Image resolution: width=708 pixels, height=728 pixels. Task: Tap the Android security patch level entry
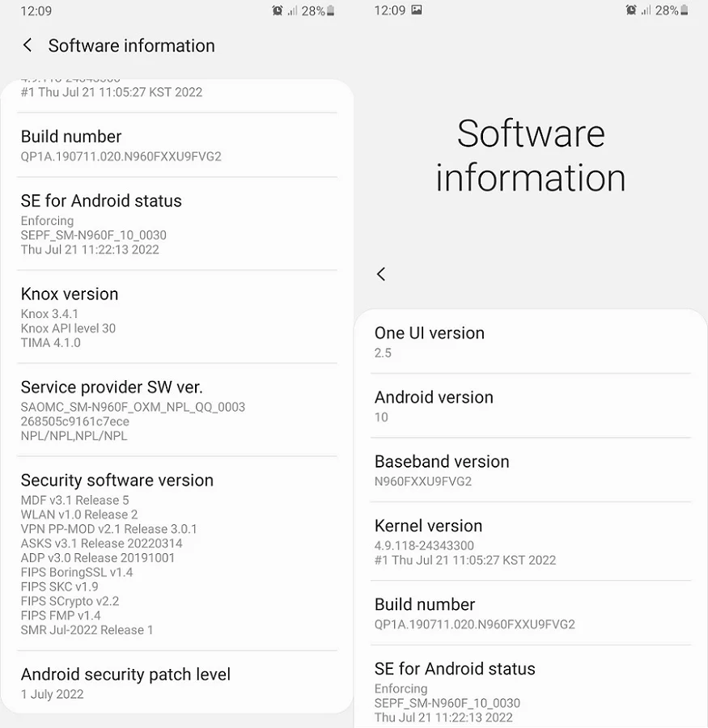click(177, 683)
